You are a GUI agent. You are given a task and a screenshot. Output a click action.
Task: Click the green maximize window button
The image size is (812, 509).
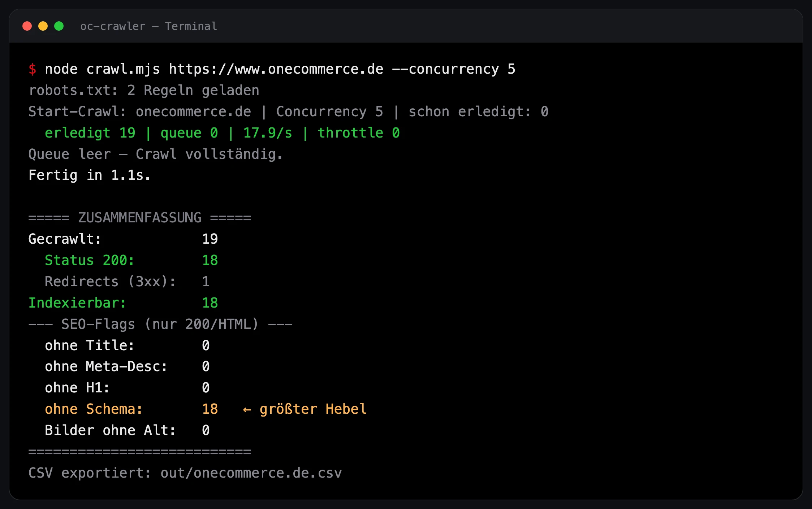tap(59, 26)
